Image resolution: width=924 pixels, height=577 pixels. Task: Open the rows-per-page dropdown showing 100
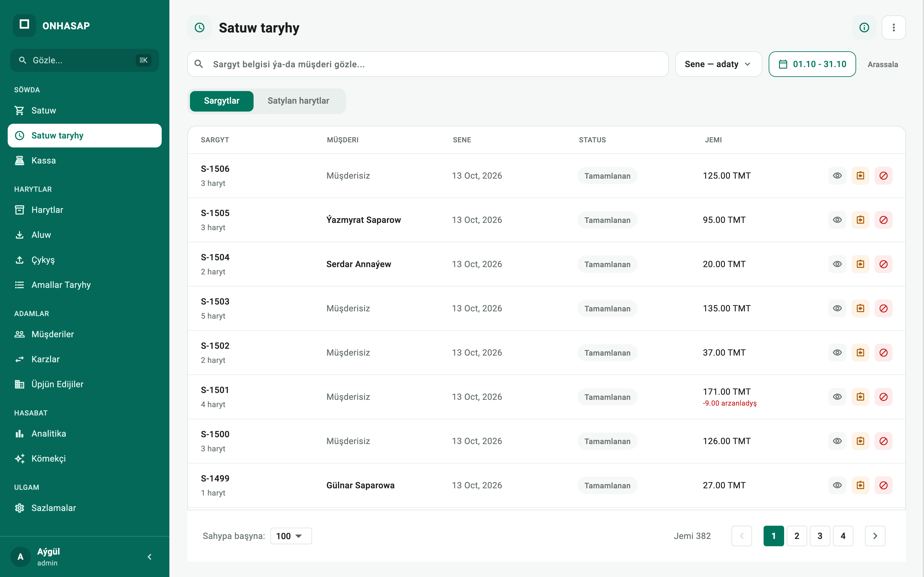290,536
